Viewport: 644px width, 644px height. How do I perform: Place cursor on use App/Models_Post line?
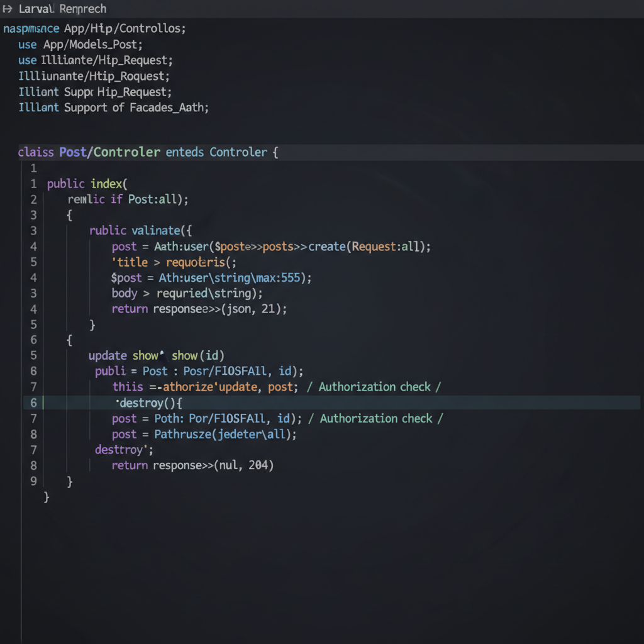80,45
